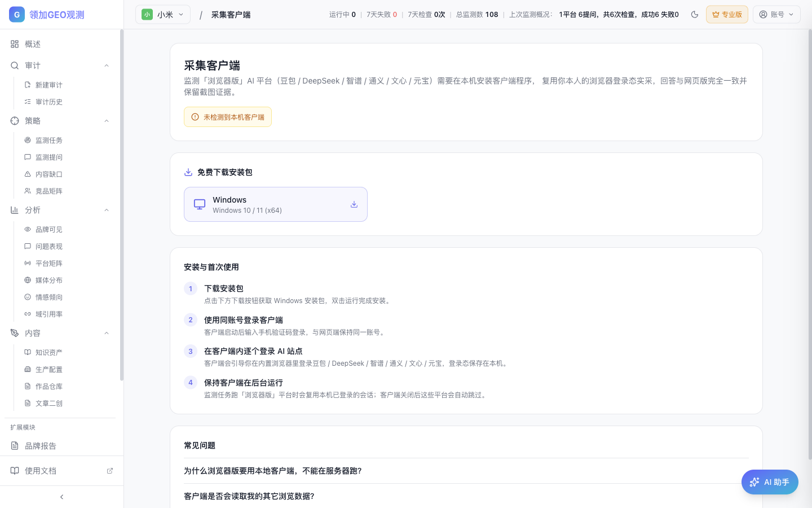Click the 生产配置 printer icon
Image resolution: width=812 pixels, height=508 pixels.
(x=28, y=369)
